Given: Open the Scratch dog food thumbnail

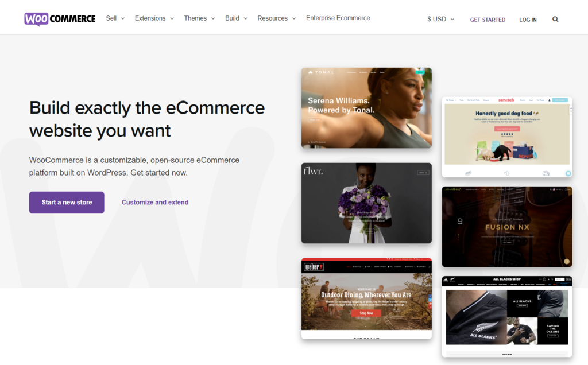Looking at the screenshot, I should pyautogui.click(x=507, y=136).
